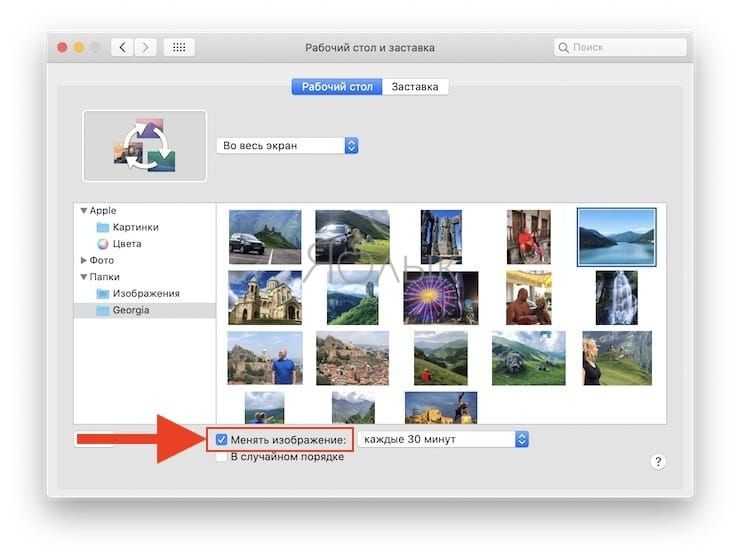Pick the car with sun glare photo

[x=353, y=237]
